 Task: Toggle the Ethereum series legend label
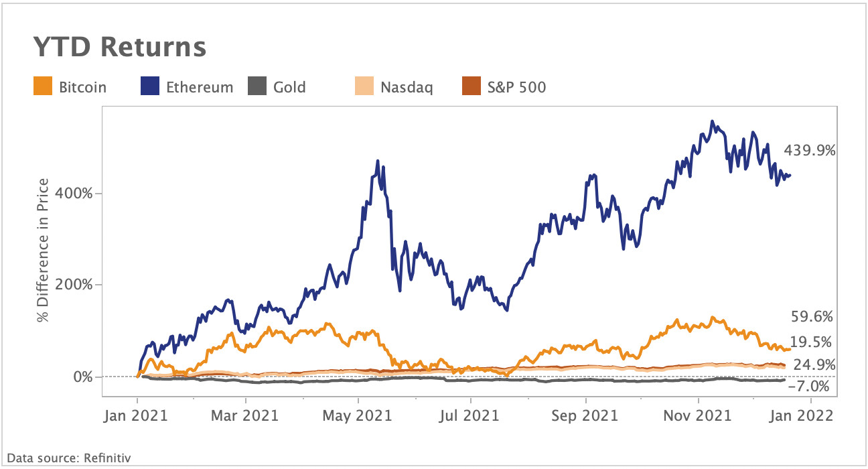pos(201,87)
